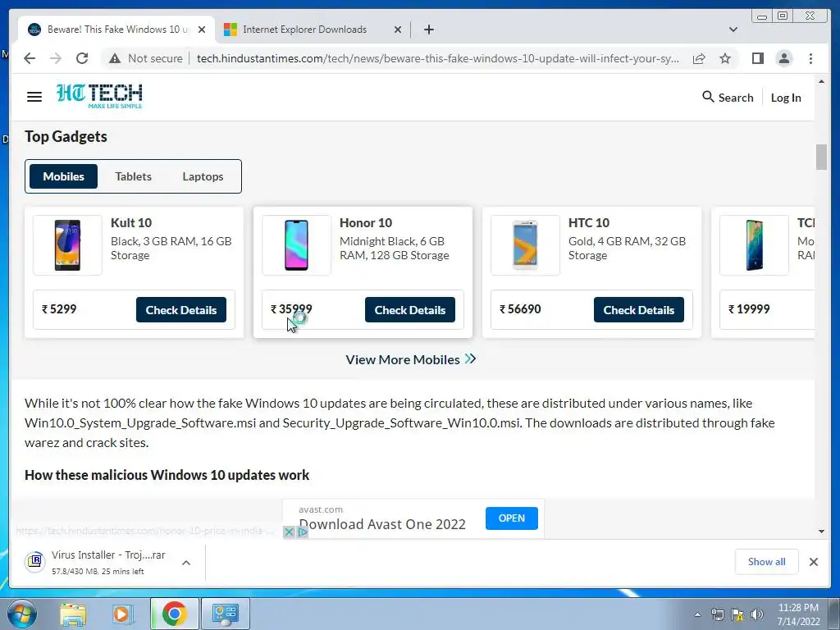The width and height of the screenshot is (840, 630).
Task: Open Windows Media Player taskbar icon
Action: pos(122,614)
